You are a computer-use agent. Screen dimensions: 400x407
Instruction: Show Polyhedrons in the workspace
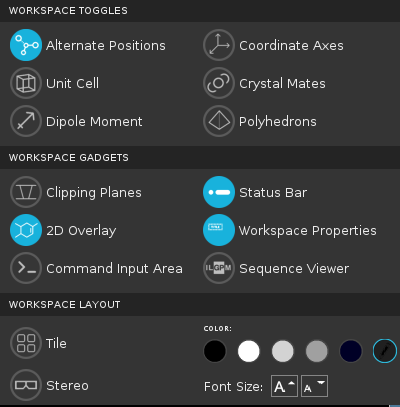click(x=219, y=121)
